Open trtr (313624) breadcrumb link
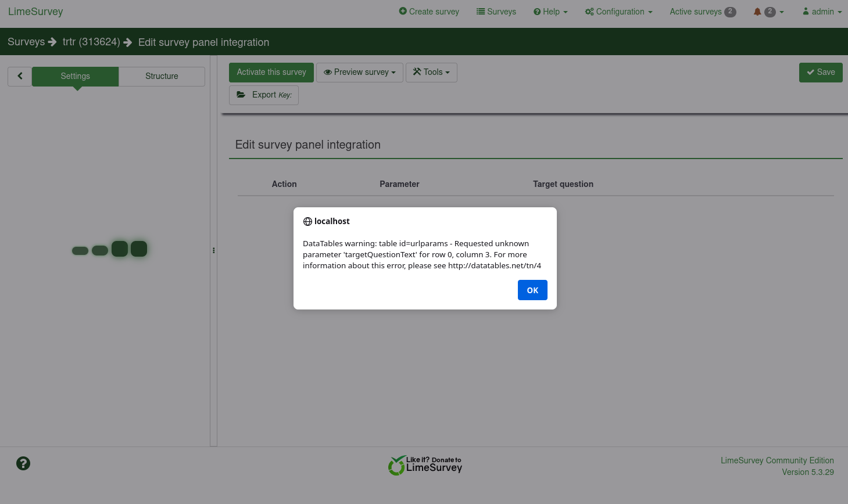Image resolution: width=848 pixels, height=504 pixels. click(x=91, y=42)
